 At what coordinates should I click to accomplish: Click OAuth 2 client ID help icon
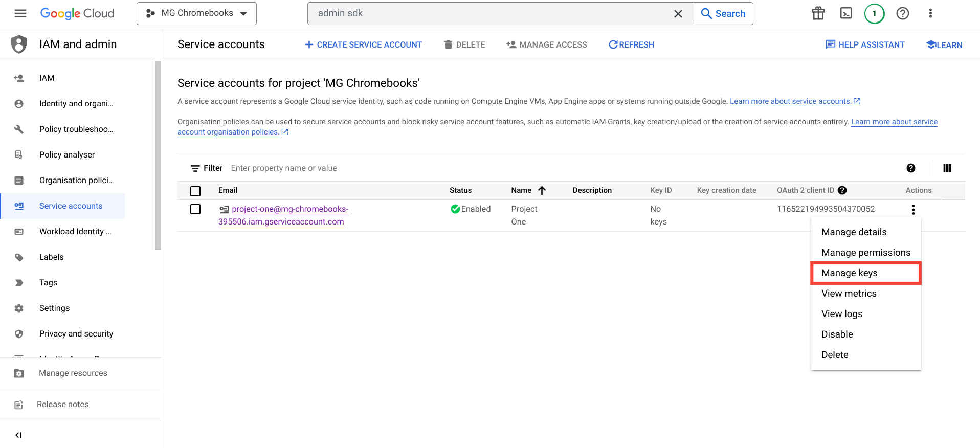842,190
